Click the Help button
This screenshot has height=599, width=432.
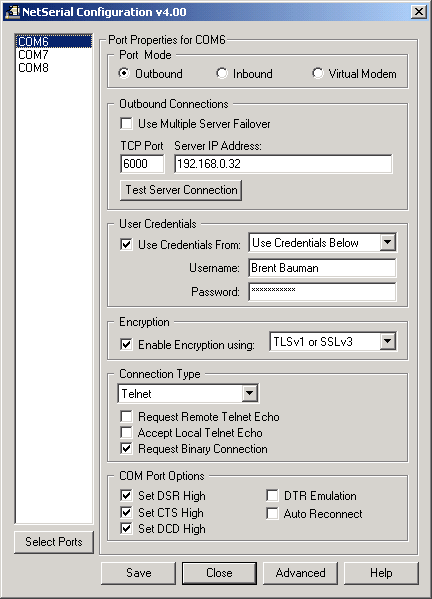[x=381, y=573]
